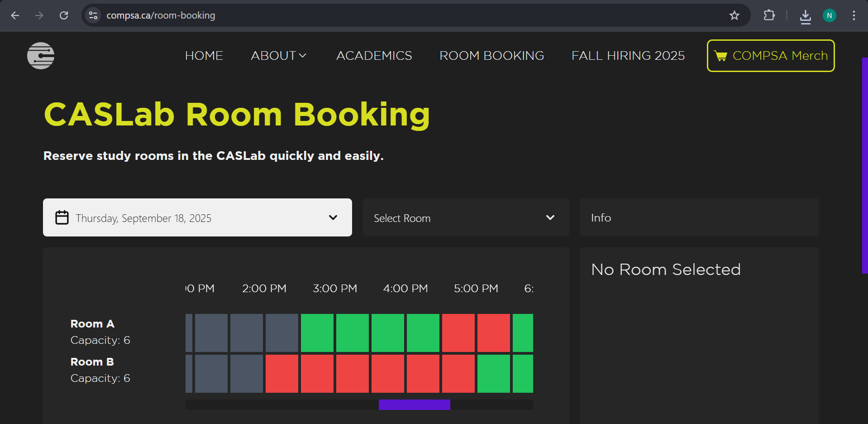868x424 pixels.
Task: Open the date picker showing Thursday, September 18
Action: point(197,217)
